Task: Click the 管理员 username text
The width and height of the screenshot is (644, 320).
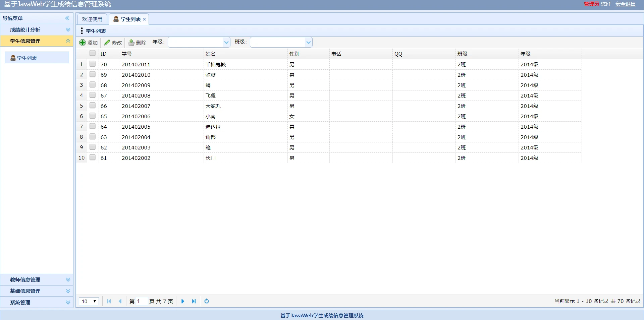Action: point(591,4)
